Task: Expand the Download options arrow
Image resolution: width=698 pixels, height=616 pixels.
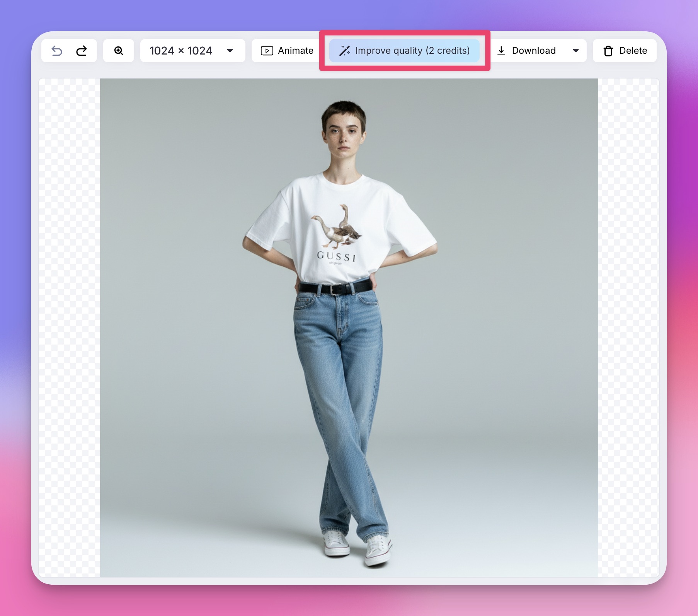Action: pos(576,51)
